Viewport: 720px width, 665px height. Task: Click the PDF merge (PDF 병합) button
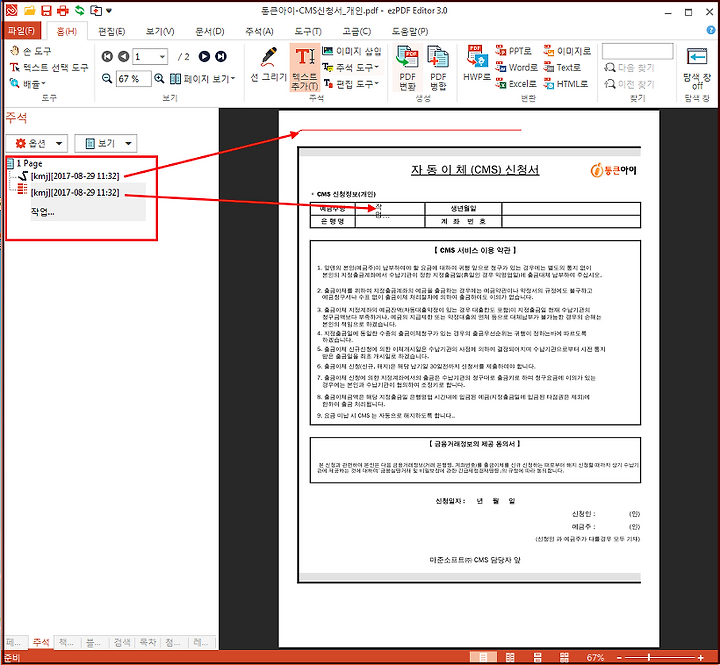(438, 68)
